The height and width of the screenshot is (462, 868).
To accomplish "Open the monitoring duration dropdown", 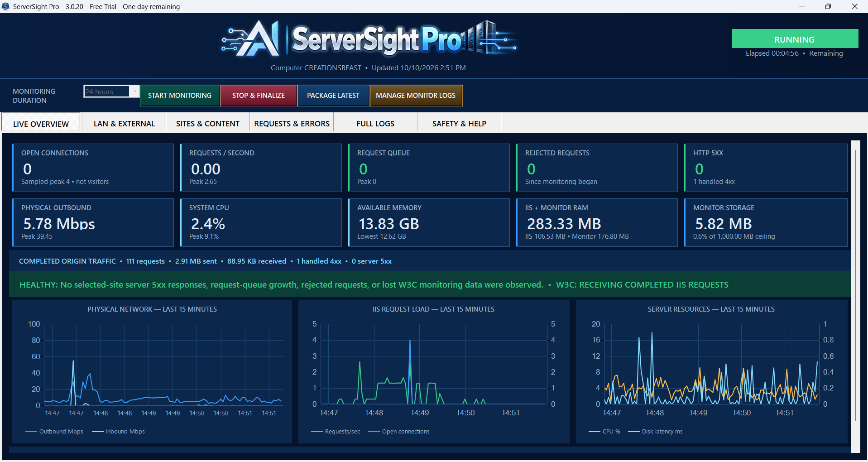I will [x=134, y=91].
